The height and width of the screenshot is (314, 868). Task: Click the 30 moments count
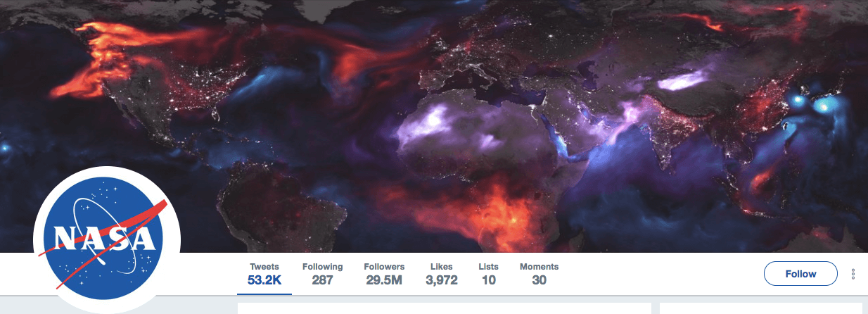539,280
